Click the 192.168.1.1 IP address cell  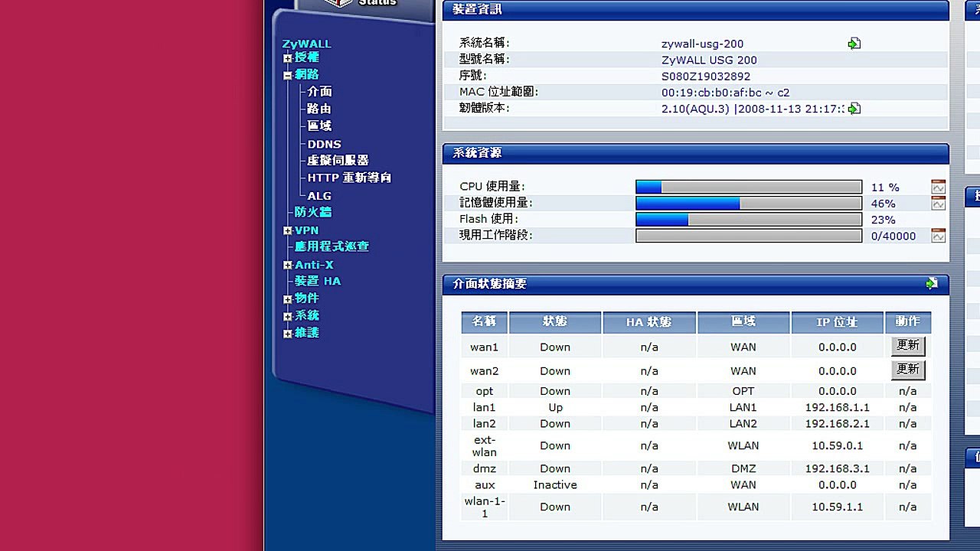pos(837,407)
